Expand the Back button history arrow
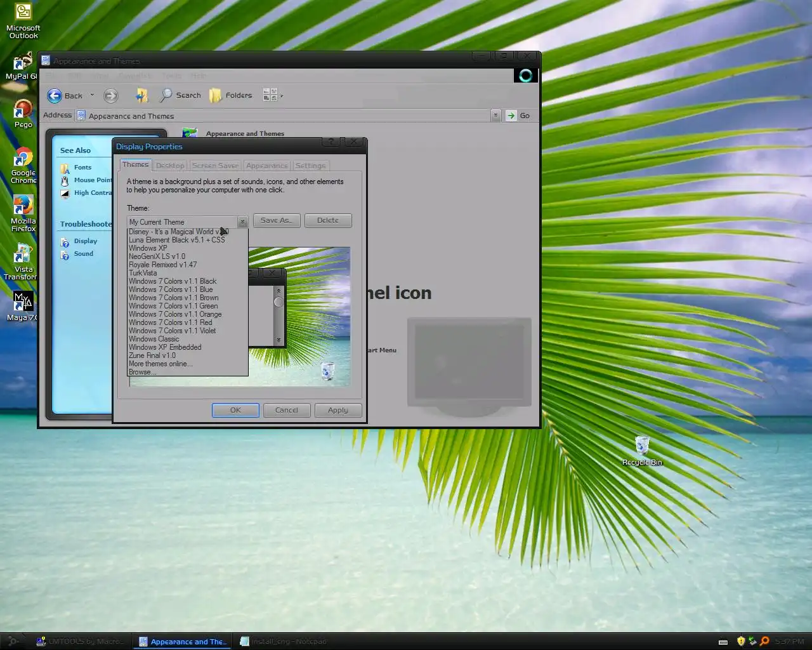The height and width of the screenshot is (650, 812). [x=92, y=95]
